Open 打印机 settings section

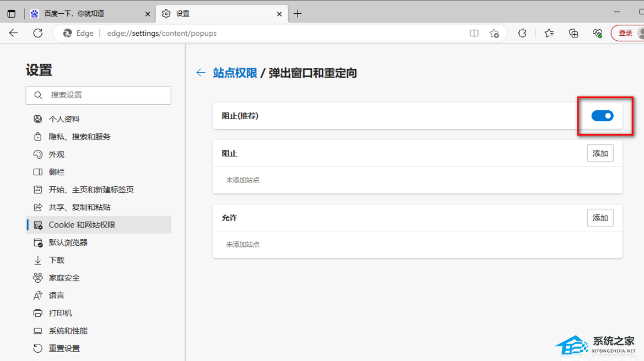pos(99,314)
